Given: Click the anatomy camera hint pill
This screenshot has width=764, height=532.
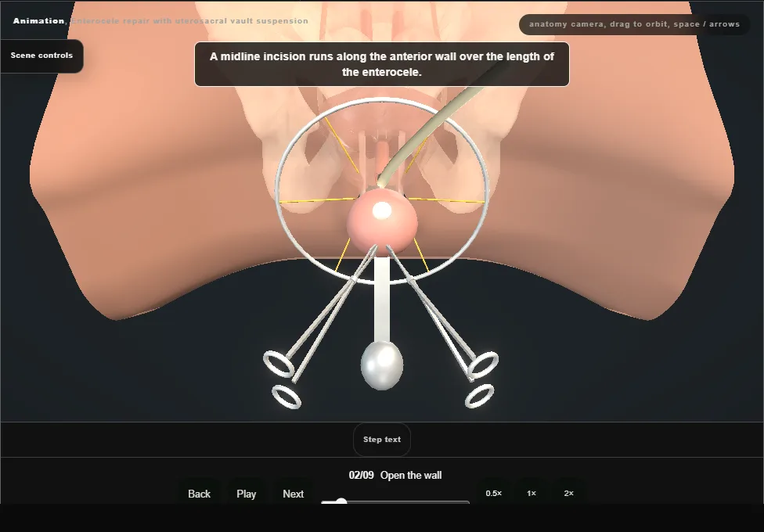Looking at the screenshot, I should click(634, 24).
